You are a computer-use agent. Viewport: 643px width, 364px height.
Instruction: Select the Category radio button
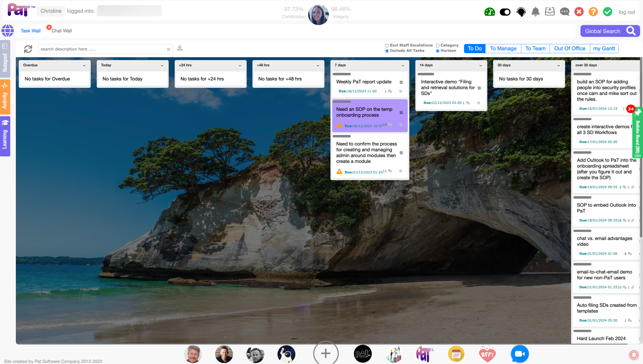click(438, 46)
